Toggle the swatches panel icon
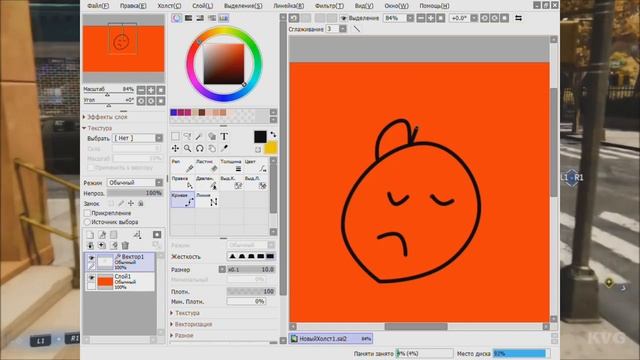 (x=223, y=18)
